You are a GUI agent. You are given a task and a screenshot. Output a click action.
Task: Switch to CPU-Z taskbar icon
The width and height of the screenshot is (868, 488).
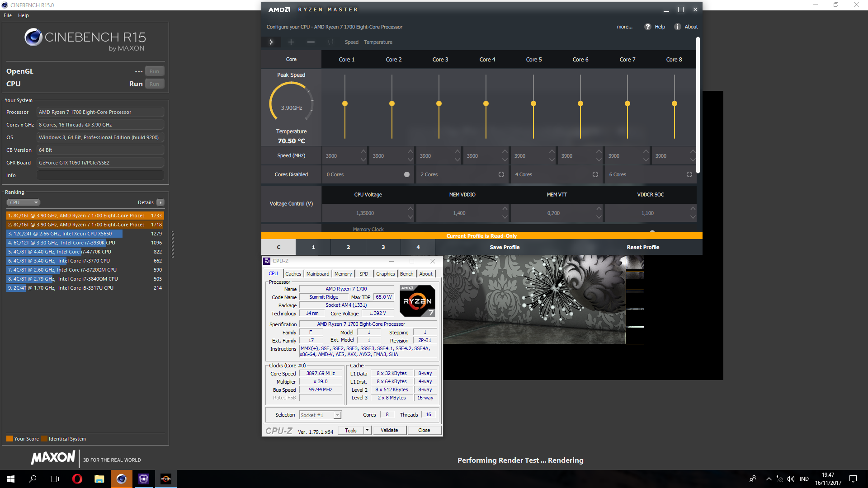coord(144,479)
